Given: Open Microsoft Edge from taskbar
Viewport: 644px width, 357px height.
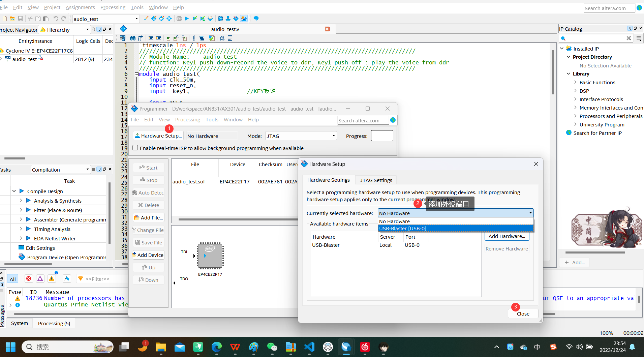Looking at the screenshot, I should click(217, 347).
